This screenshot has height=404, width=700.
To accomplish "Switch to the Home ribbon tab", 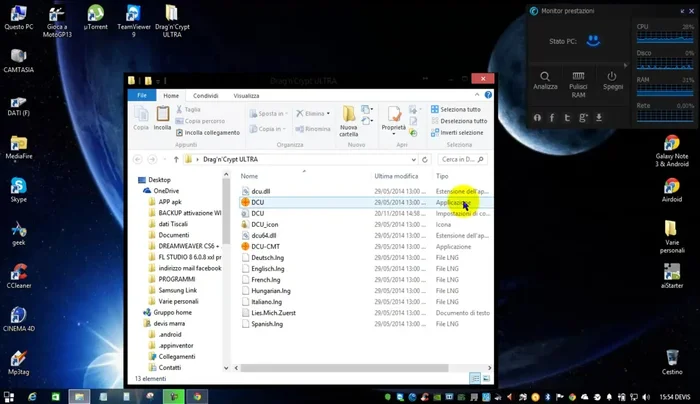I will pos(171,96).
